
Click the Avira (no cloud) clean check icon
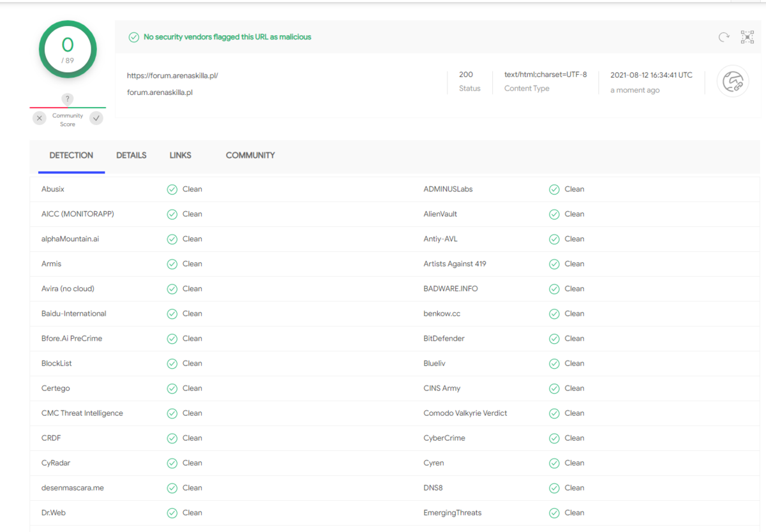click(x=172, y=289)
